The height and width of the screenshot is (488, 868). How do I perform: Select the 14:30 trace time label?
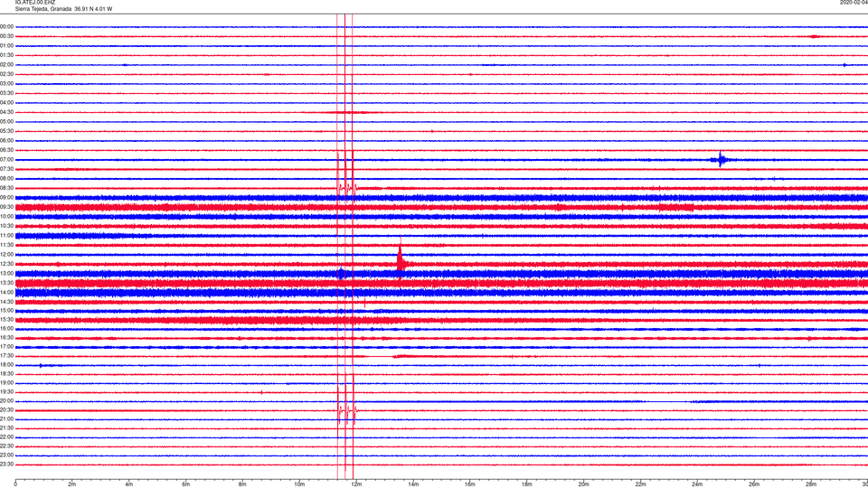pyautogui.click(x=7, y=302)
